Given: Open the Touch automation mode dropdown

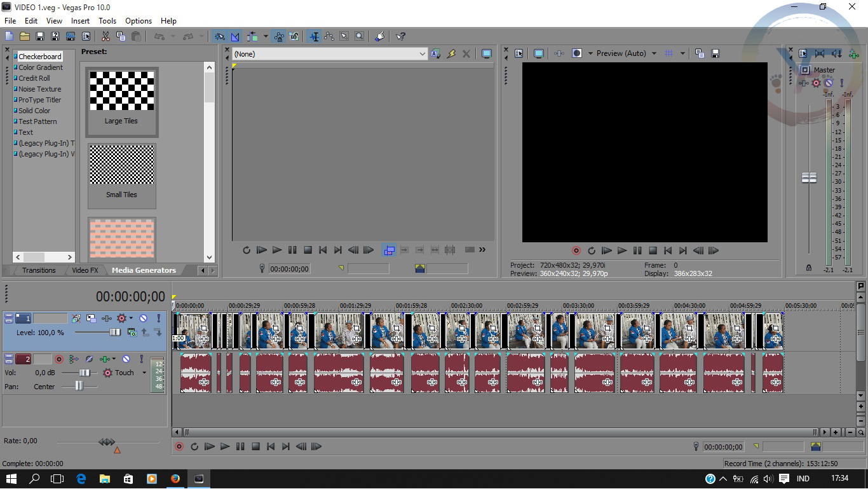Looking at the screenshot, I should [144, 373].
